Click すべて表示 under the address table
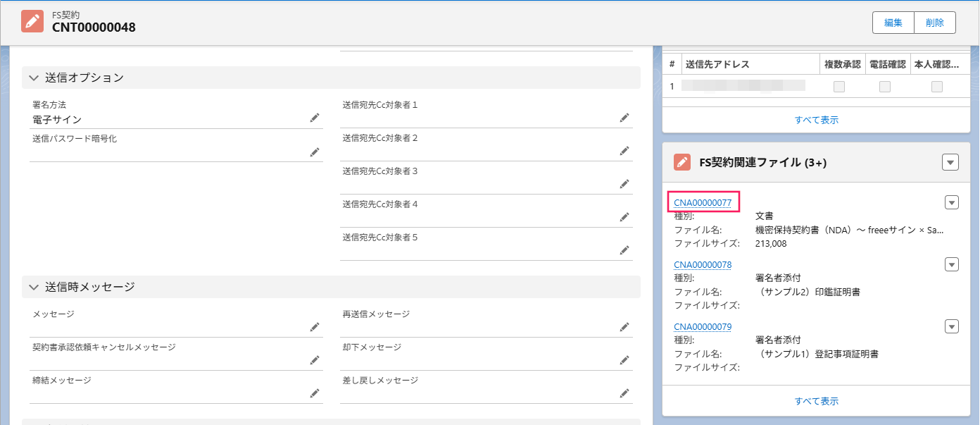 (x=817, y=120)
